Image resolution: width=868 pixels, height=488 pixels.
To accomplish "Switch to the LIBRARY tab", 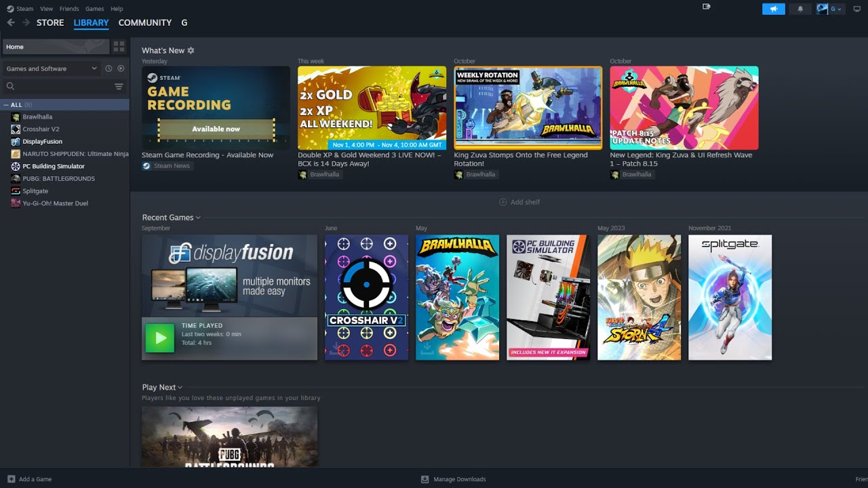I will pyautogui.click(x=91, y=22).
